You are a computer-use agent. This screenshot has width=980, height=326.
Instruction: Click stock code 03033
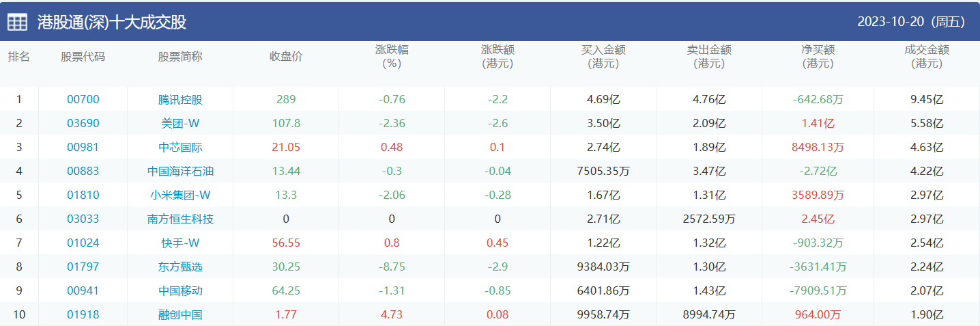(x=83, y=219)
